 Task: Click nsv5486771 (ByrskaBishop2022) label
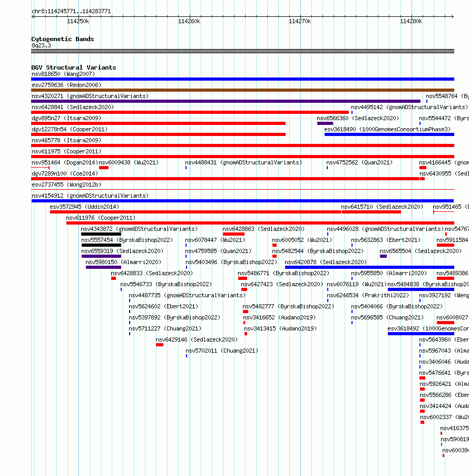[284, 274]
